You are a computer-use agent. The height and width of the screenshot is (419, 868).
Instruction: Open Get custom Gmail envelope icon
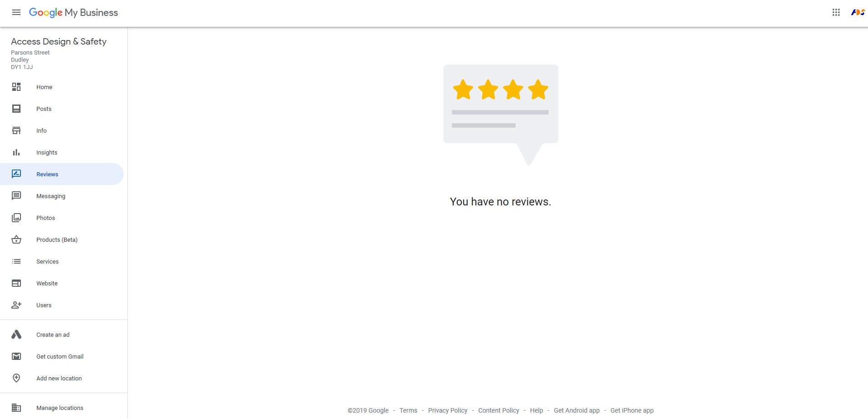(x=16, y=356)
